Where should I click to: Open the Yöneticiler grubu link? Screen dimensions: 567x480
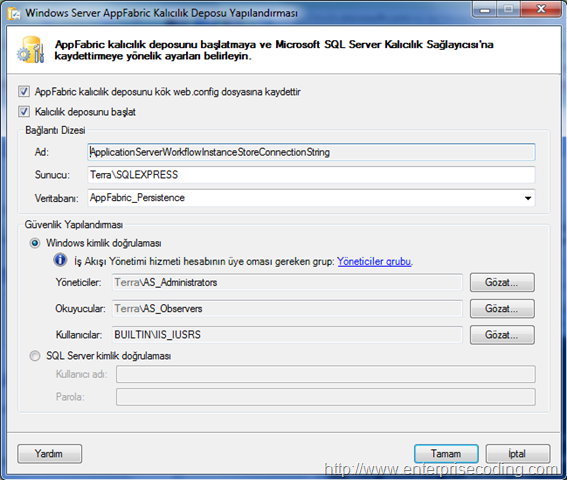[374, 262]
